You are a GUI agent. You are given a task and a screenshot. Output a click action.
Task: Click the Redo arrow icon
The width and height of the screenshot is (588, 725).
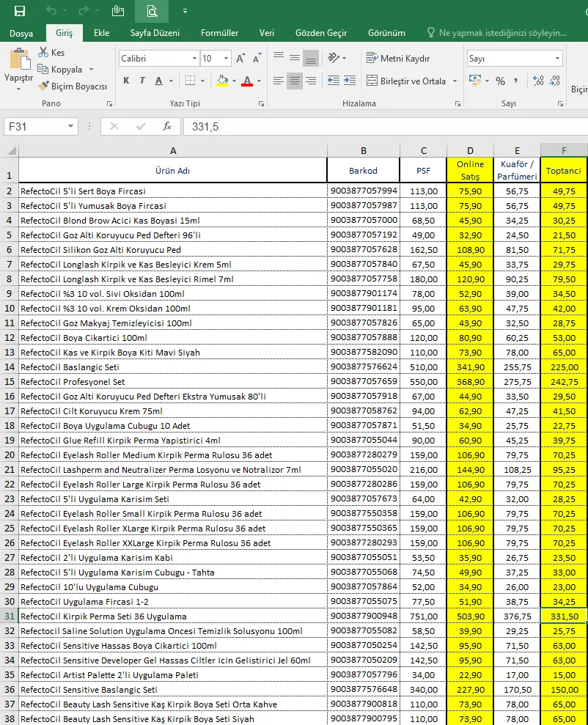(83, 11)
